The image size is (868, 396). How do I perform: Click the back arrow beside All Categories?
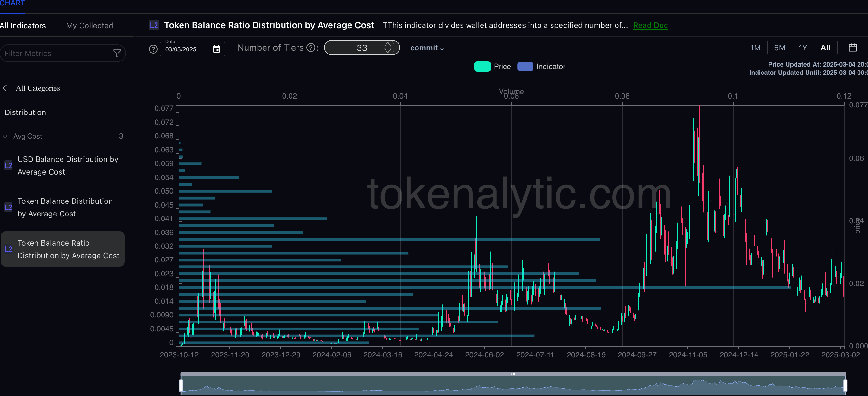coord(6,88)
